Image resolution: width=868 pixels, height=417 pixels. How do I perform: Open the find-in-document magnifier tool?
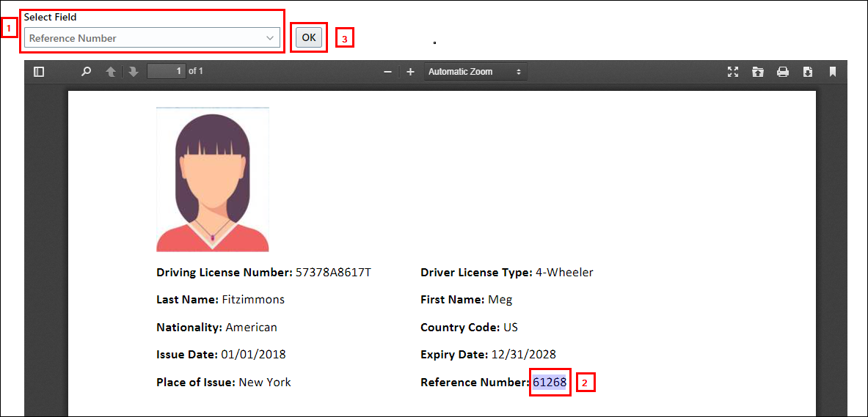click(x=86, y=72)
